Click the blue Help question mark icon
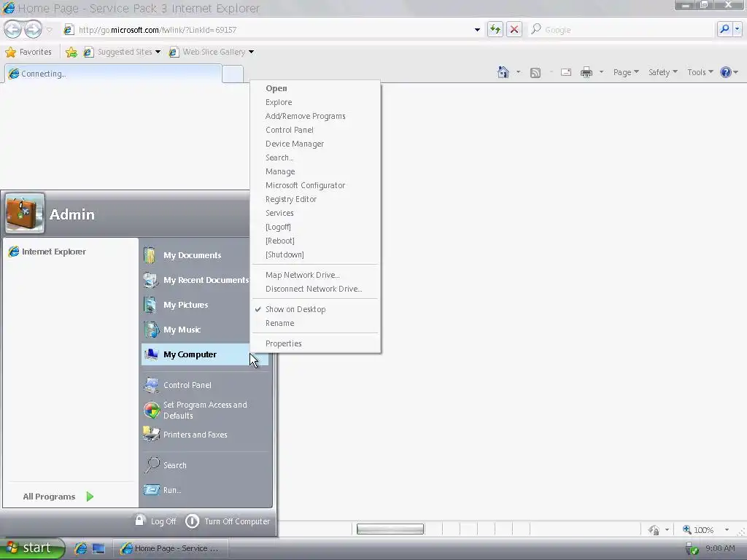 726,72
